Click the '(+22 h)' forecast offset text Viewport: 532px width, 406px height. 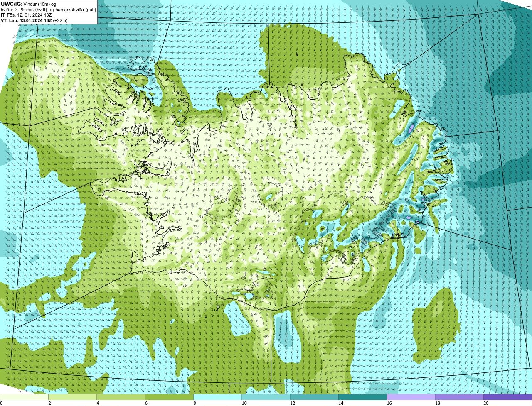pyautogui.click(x=60, y=20)
